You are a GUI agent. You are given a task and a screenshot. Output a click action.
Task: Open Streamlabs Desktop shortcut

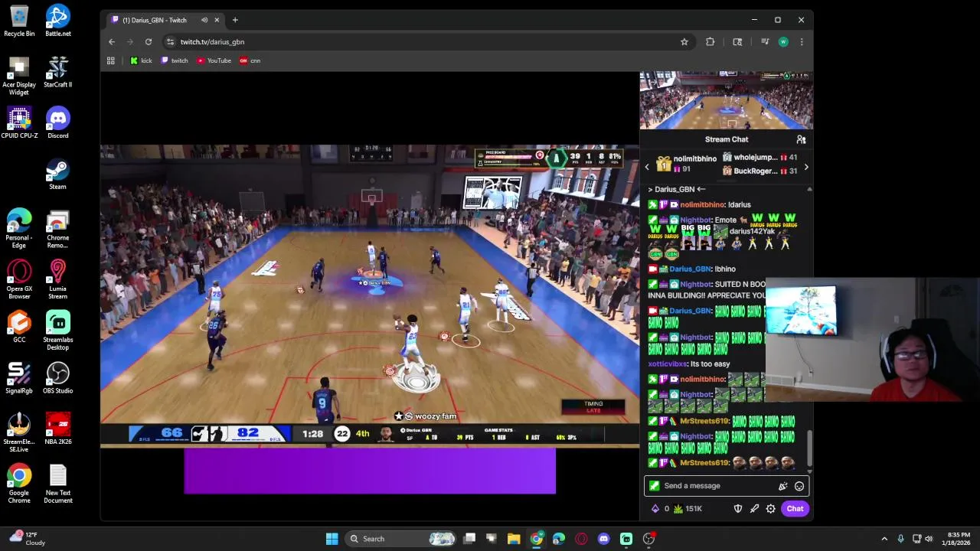pyautogui.click(x=57, y=331)
